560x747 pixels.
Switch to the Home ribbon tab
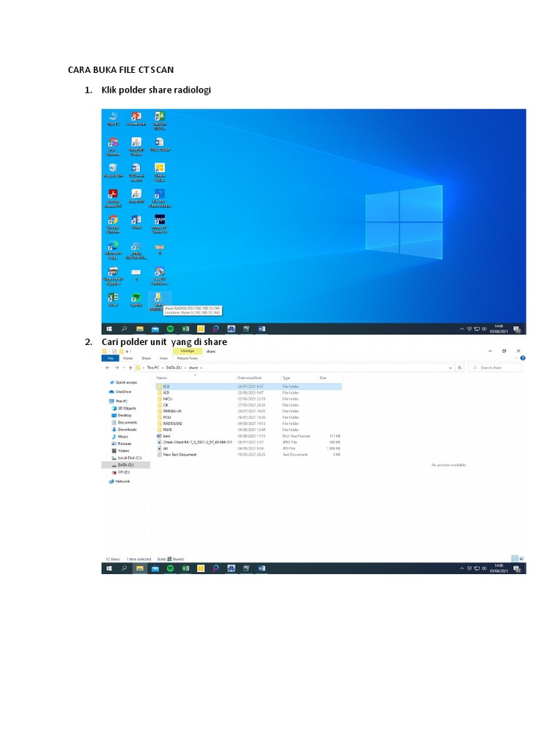[128, 358]
